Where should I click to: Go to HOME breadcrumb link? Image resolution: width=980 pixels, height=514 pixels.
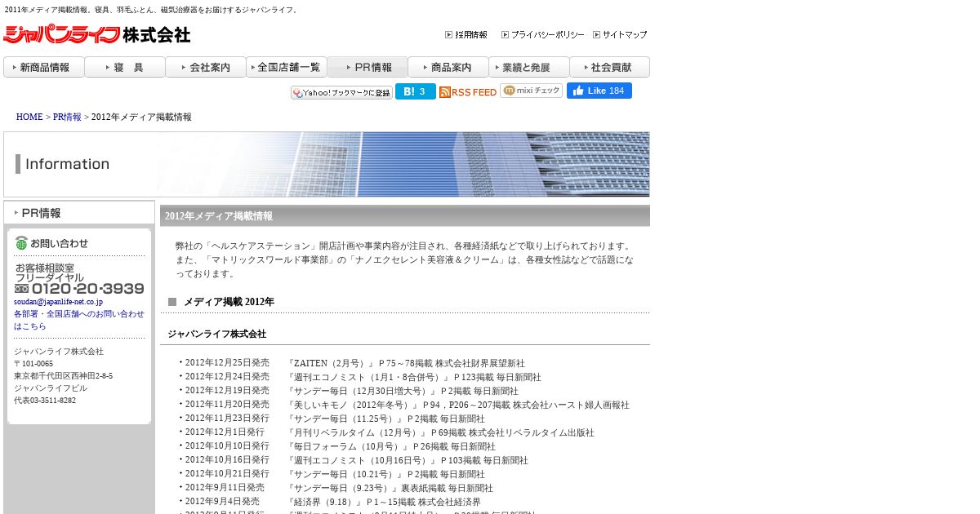pos(29,117)
